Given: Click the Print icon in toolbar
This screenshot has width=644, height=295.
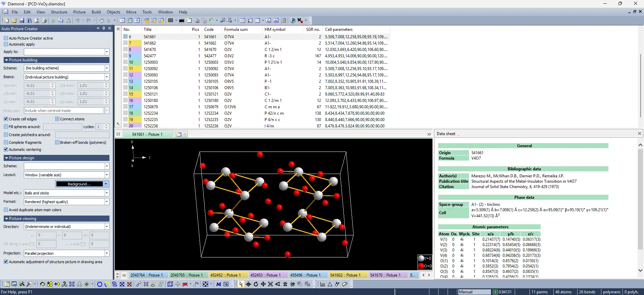Looking at the screenshot, I should point(44,20).
